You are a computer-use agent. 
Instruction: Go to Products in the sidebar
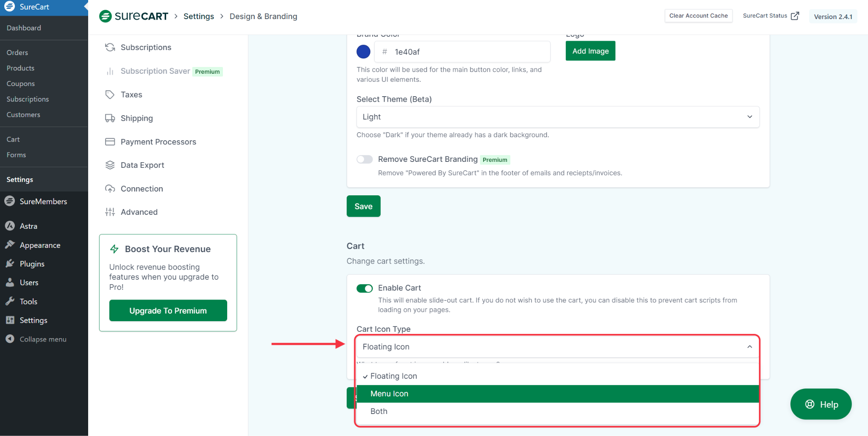(x=20, y=68)
